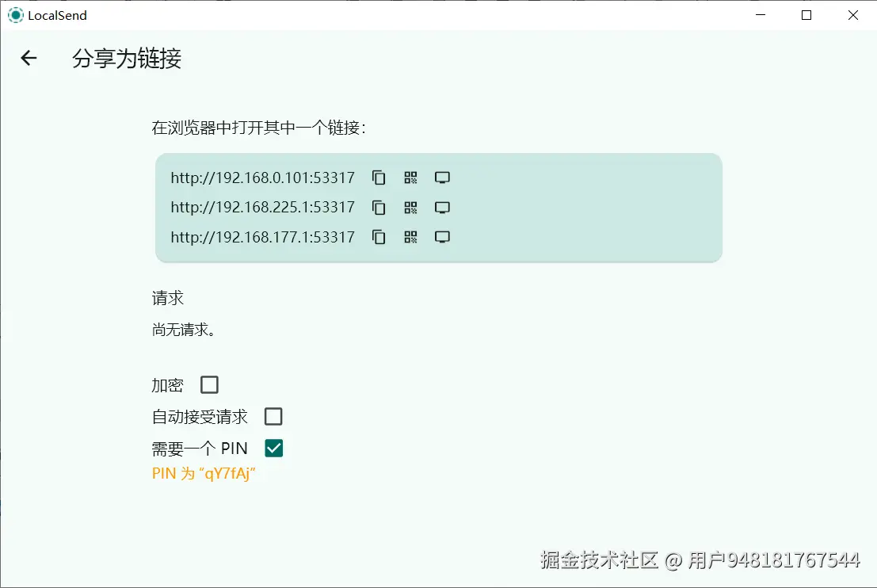Click the 在浏览器中打开其中一个链接 instruction text
The width and height of the screenshot is (877, 588).
pyautogui.click(x=258, y=128)
